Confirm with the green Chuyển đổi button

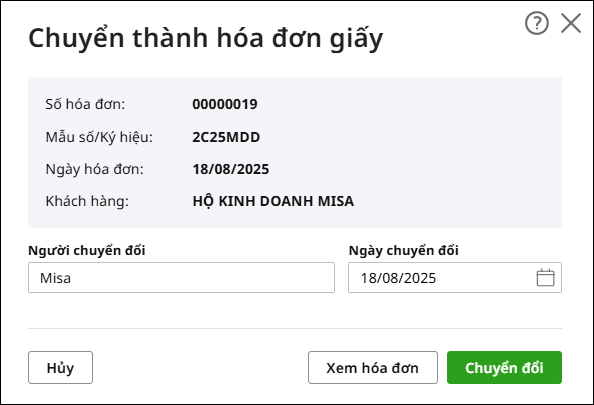click(504, 367)
